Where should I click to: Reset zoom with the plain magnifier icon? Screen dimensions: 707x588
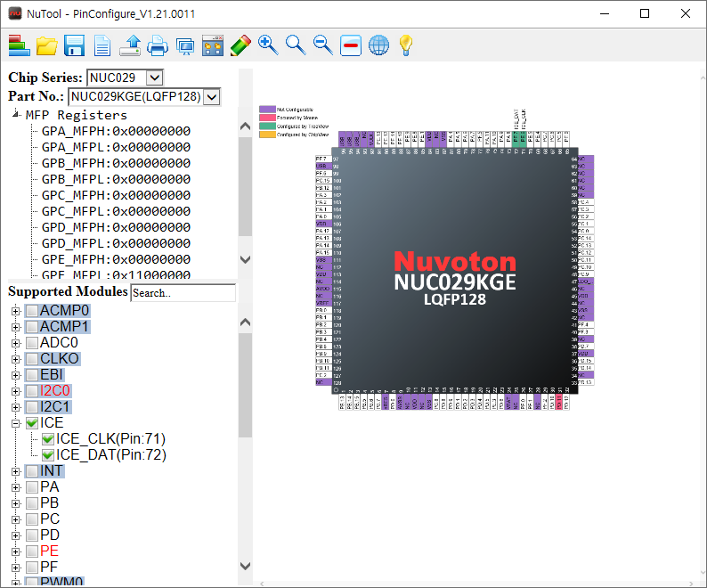(296, 45)
